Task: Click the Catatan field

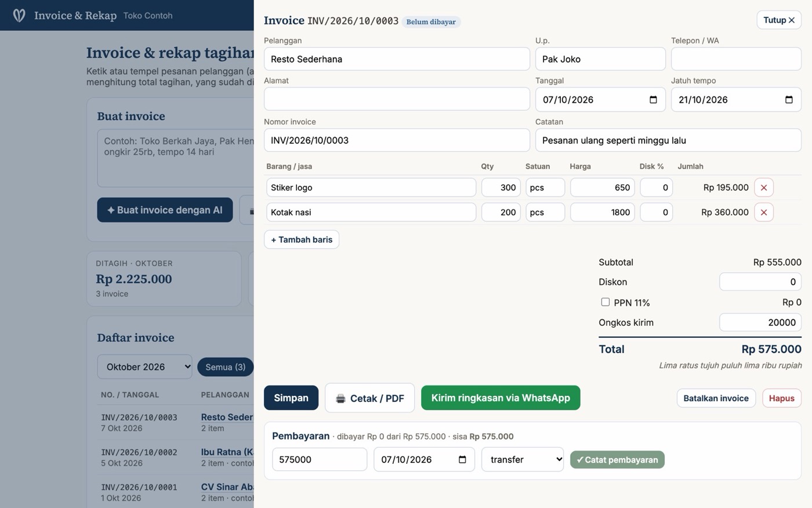Action: coord(668,140)
